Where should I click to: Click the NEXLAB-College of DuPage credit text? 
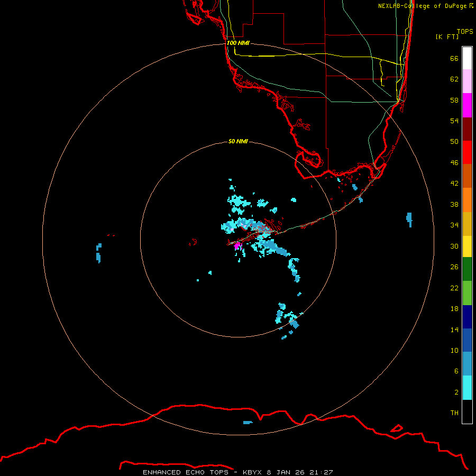425,6
